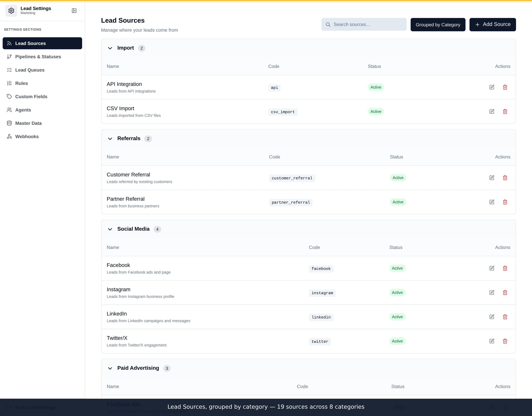Collapse the Import category
The width and height of the screenshot is (532, 416).
[x=110, y=48]
